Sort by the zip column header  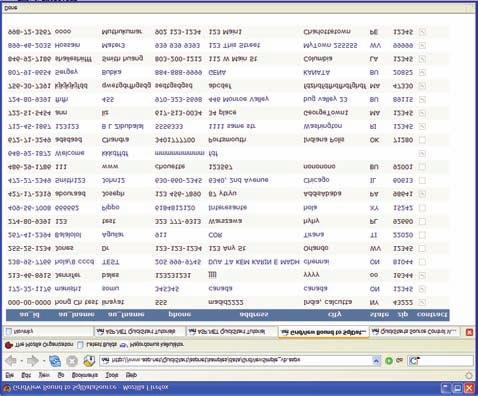(x=403, y=314)
